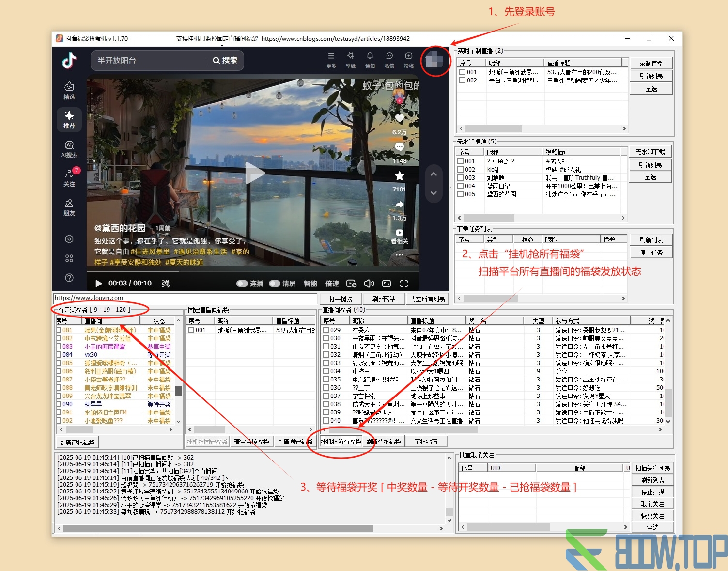Toggle the 弹 danmaku icon in player bar
This screenshot has width=728, height=571.
tap(166, 284)
